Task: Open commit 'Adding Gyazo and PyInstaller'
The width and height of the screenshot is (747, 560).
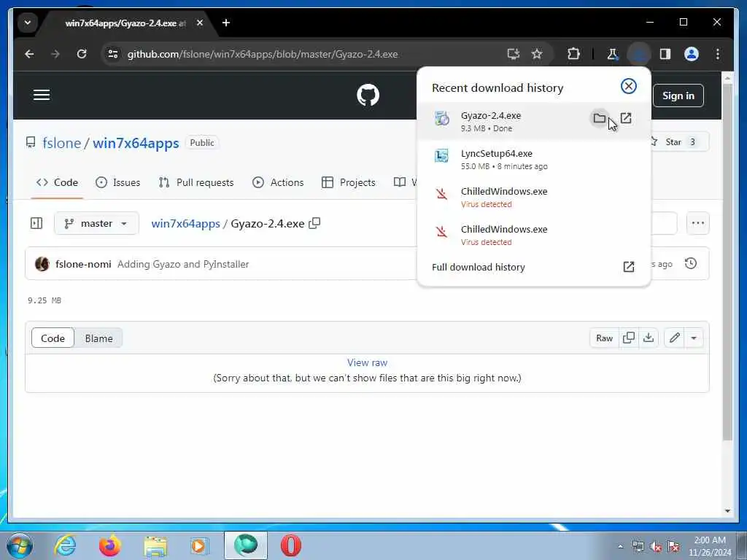Action: [183, 264]
